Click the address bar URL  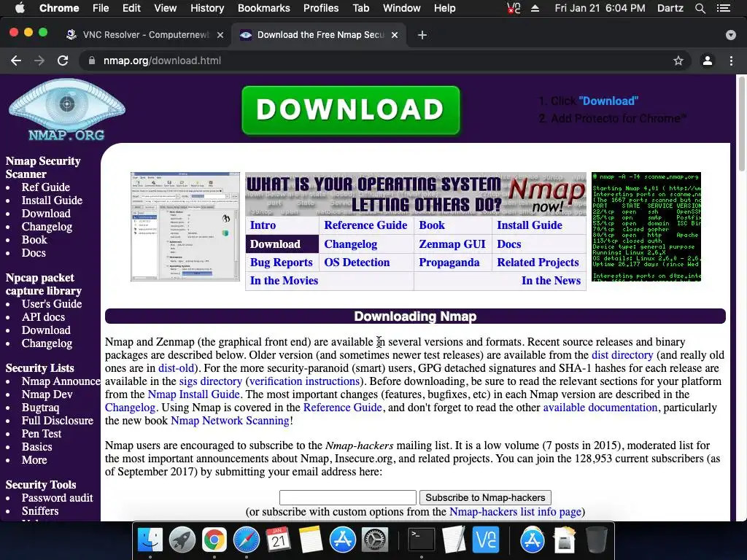(x=162, y=61)
